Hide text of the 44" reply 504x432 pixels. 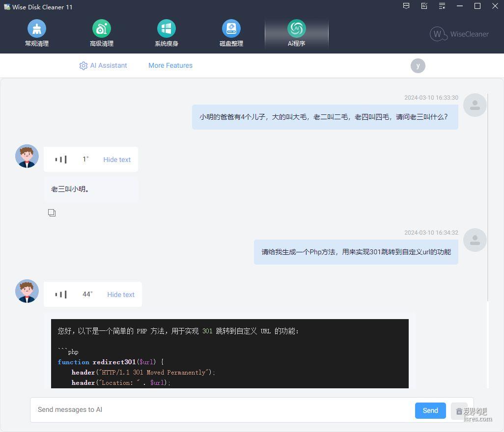click(120, 295)
